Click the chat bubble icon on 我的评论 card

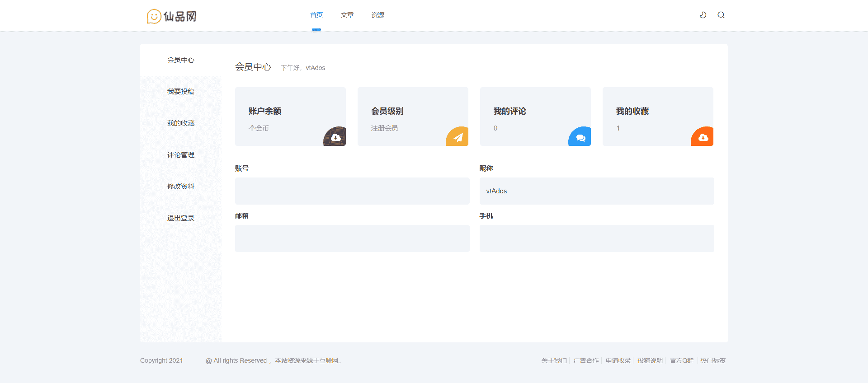tap(580, 137)
